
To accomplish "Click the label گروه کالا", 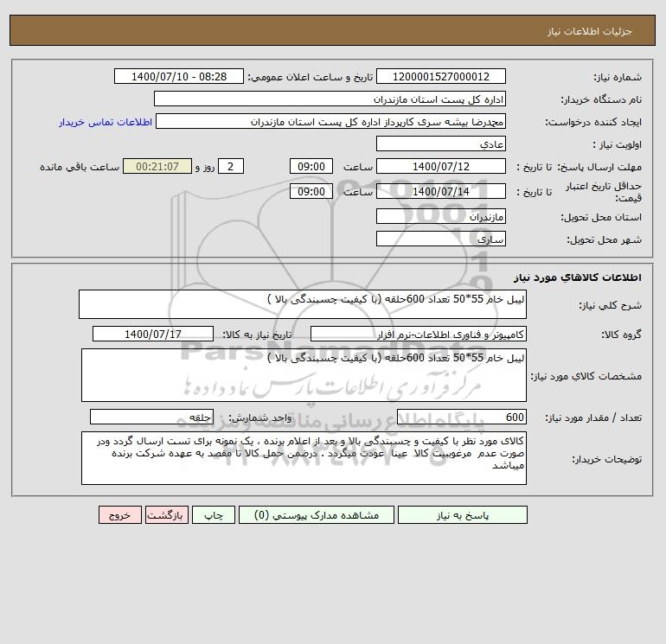I will [621, 335].
